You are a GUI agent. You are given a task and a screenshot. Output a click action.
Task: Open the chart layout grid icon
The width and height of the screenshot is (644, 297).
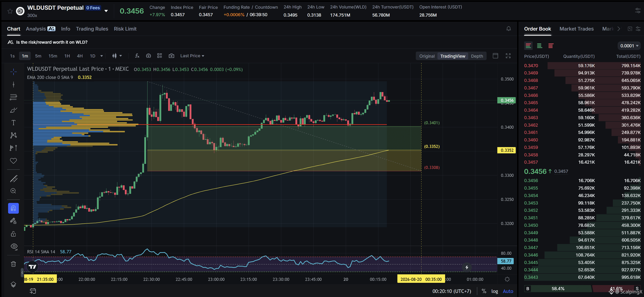pyautogui.click(x=159, y=56)
